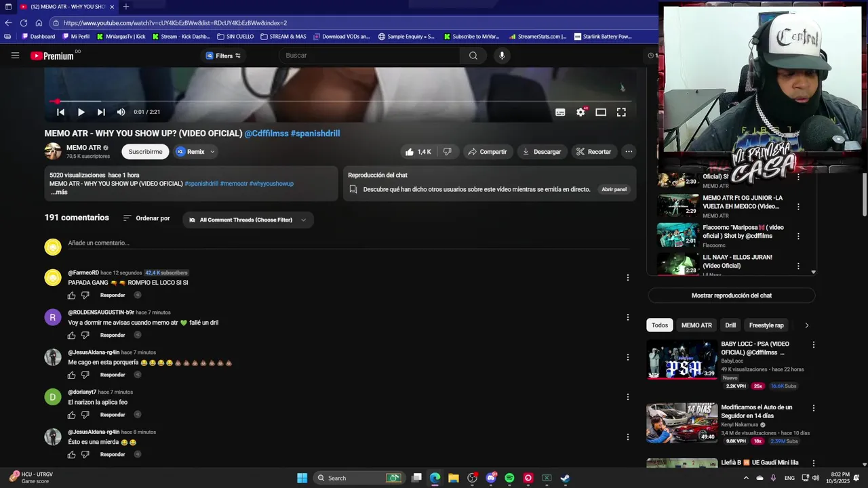This screenshot has height=488, width=868.
Task: Subscribe with the Suscribirme button
Action: click(x=145, y=152)
